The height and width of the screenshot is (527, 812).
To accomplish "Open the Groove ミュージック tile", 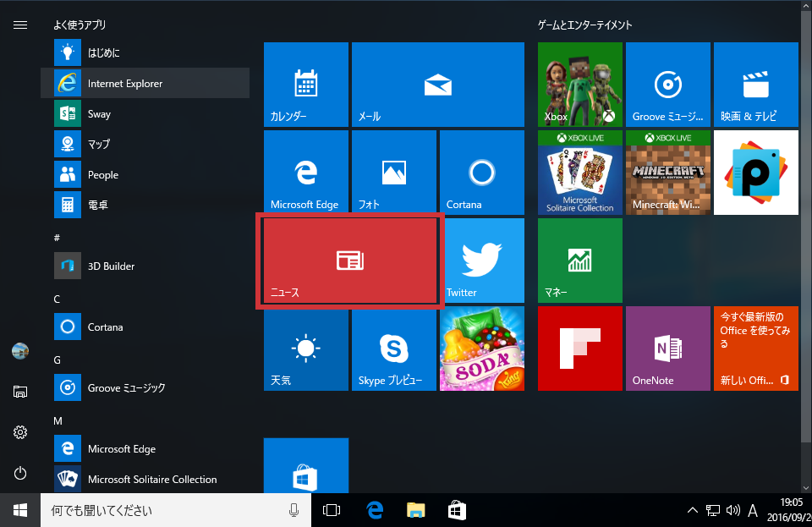I will point(668,85).
